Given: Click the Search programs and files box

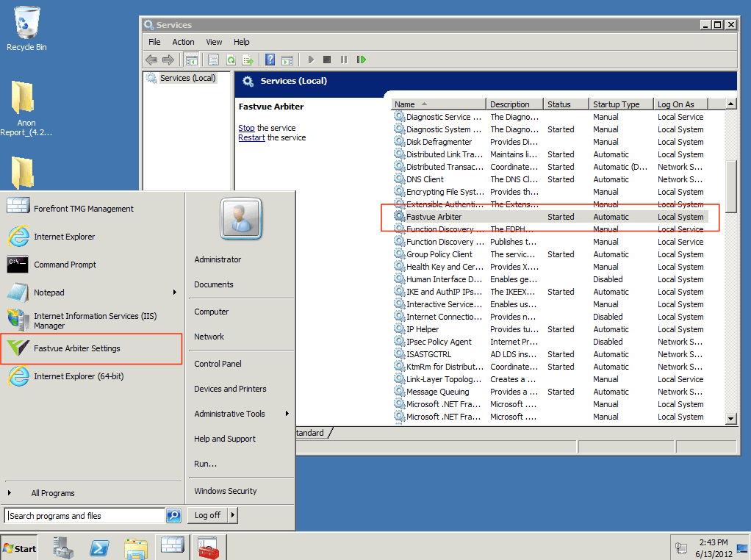Looking at the screenshot, I should click(x=85, y=515).
